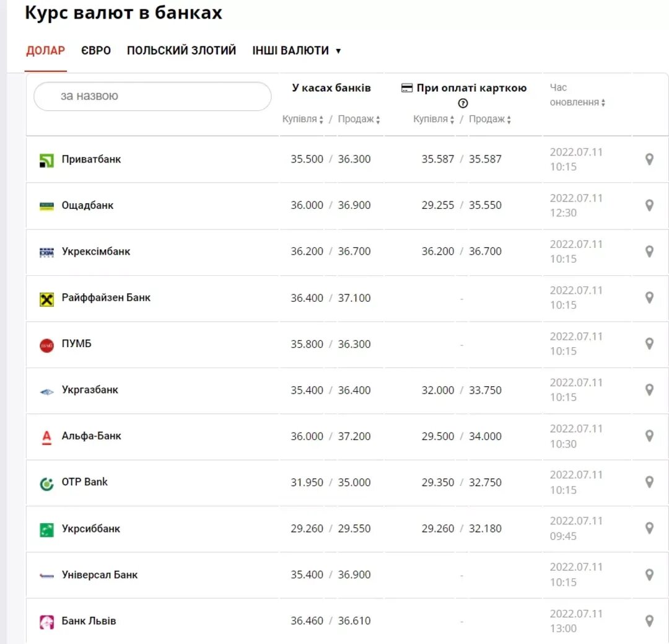Click the Ощадбанк logo icon

(x=46, y=206)
